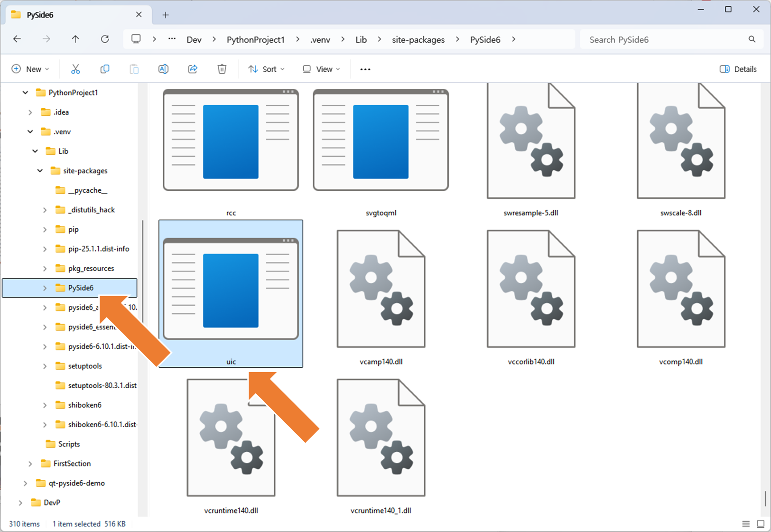Image resolution: width=771 pixels, height=532 pixels.
Task: Collapse the .venv tree node
Action: tap(30, 132)
